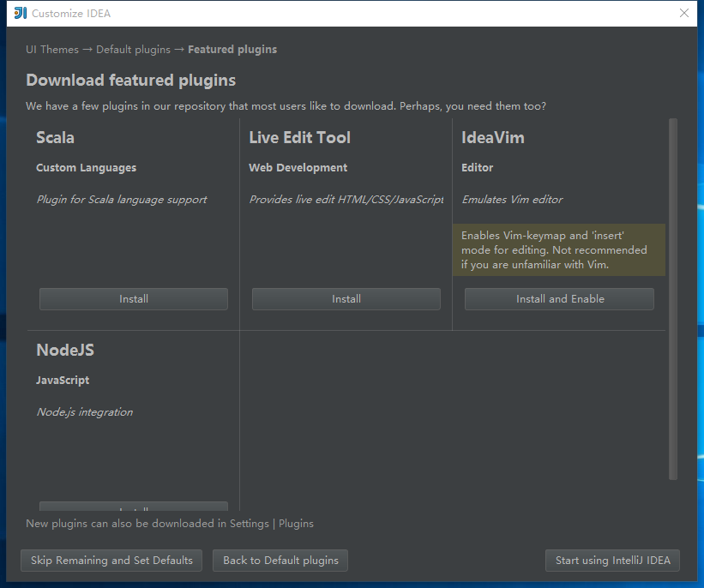Viewport: 704px width, 588px height.
Task: Click the Custom Languages category label
Action: pyautogui.click(x=87, y=168)
